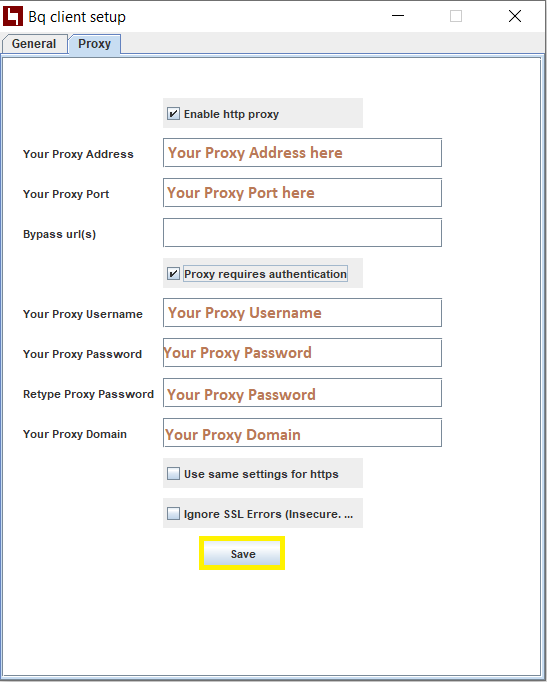Click the Your Proxy Address input field
The width and height of the screenshot is (547, 682).
coord(302,153)
